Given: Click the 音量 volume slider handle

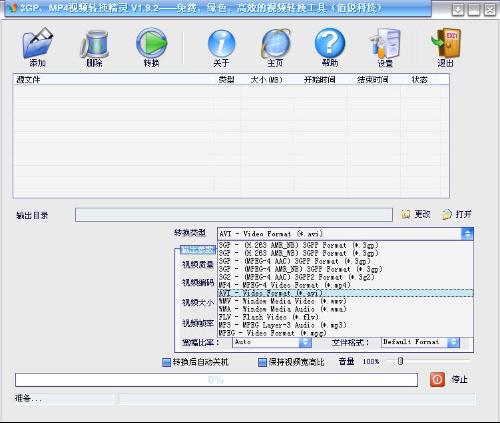Looking at the screenshot, I should [x=401, y=361].
